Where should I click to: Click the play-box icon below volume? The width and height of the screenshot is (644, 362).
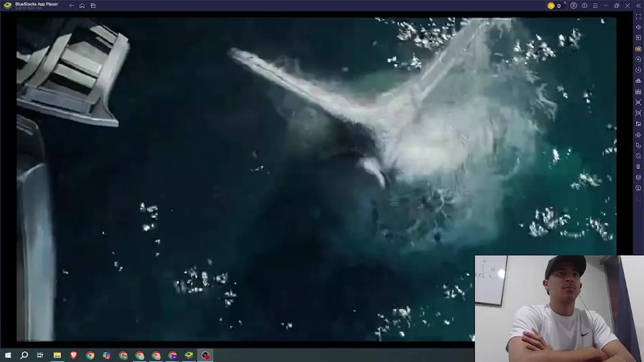pos(638,38)
